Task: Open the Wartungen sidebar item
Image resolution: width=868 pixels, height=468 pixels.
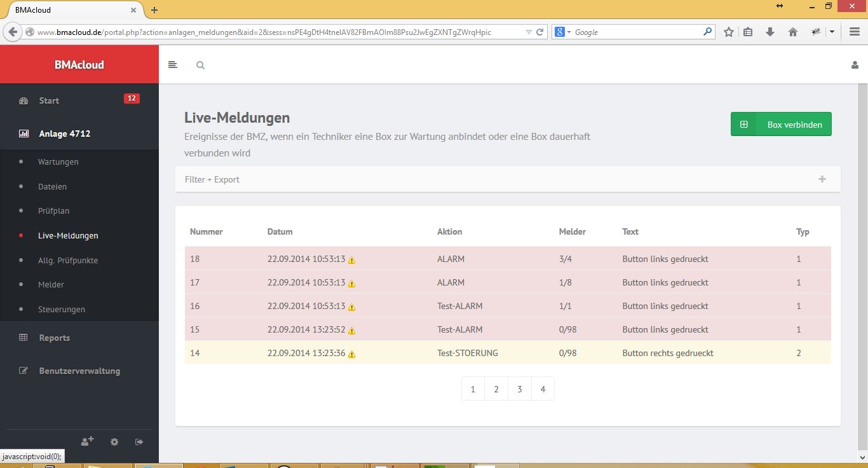Action: pos(58,162)
